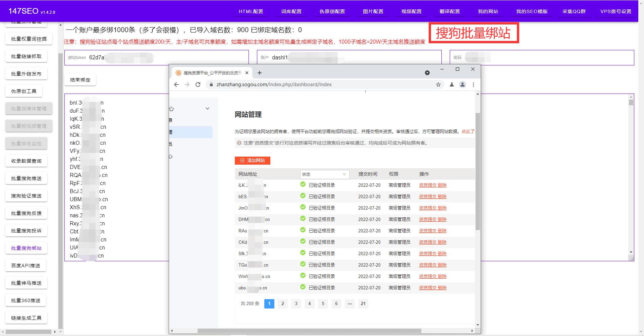Image resolution: width=644 pixels, height=336 pixels.
Task: Open HTML配置 menu
Action: [251, 11]
